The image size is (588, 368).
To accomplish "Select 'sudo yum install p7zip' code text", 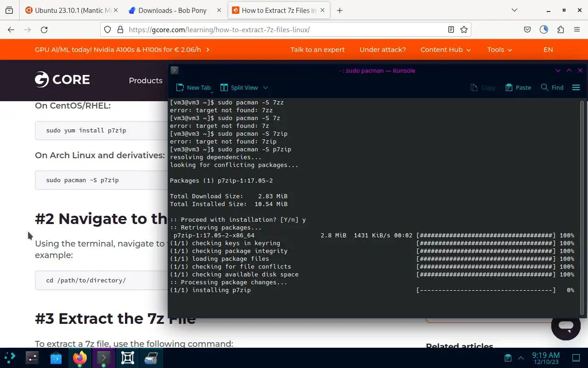I will click(86, 130).
